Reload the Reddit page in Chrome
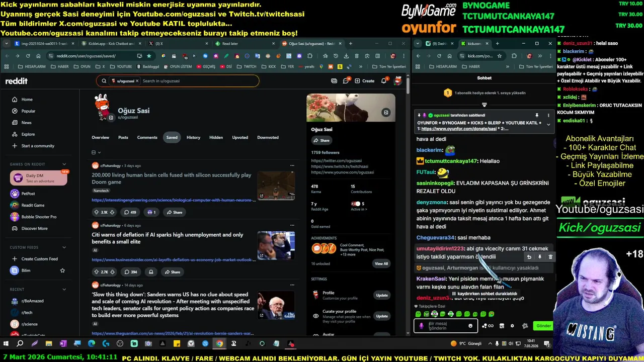The height and width of the screenshot is (362, 644). 28,56
